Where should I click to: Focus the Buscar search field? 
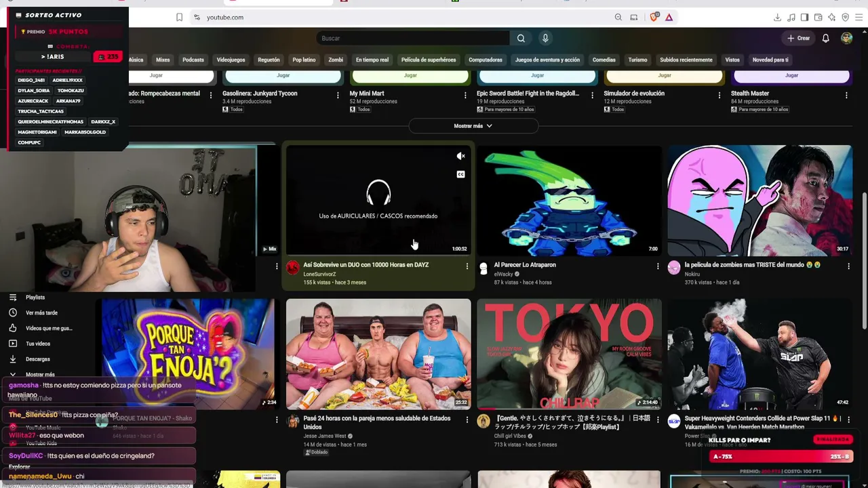tap(412, 38)
